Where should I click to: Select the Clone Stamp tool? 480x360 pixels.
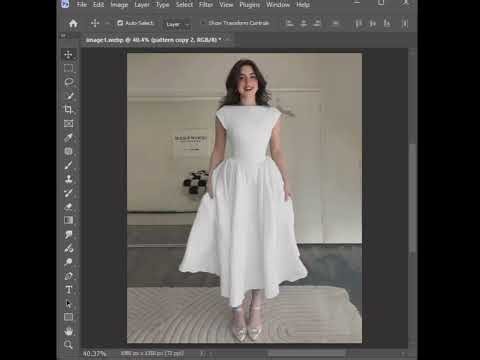coord(68,179)
